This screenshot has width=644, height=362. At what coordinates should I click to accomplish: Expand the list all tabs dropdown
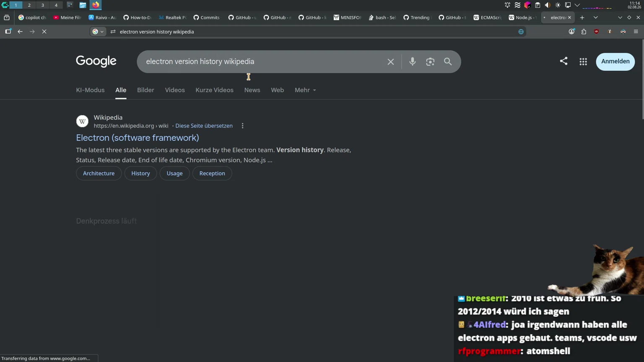(595, 18)
